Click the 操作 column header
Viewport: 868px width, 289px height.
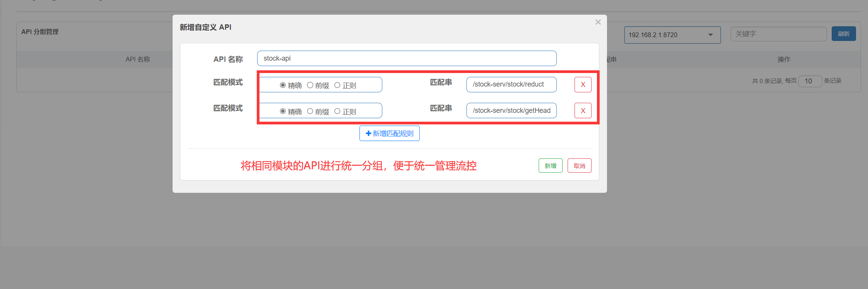click(x=784, y=59)
